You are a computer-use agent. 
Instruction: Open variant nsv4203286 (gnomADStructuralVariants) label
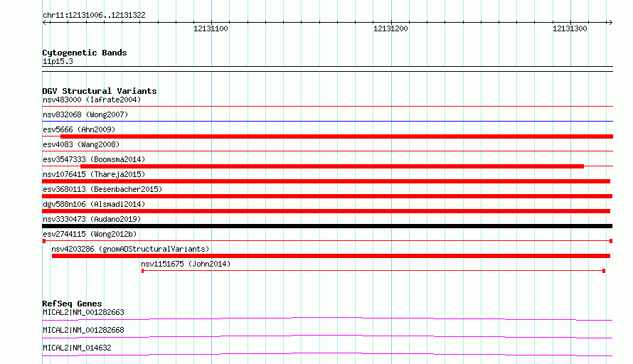coord(130,249)
